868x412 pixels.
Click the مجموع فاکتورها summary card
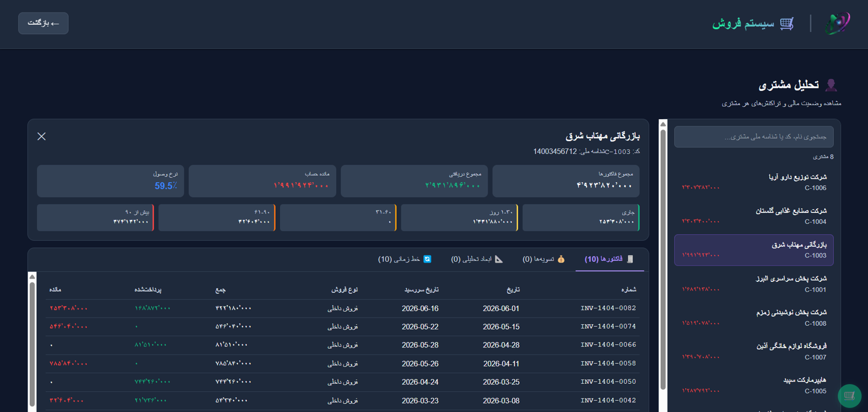pyautogui.click(x=566, y=181)
